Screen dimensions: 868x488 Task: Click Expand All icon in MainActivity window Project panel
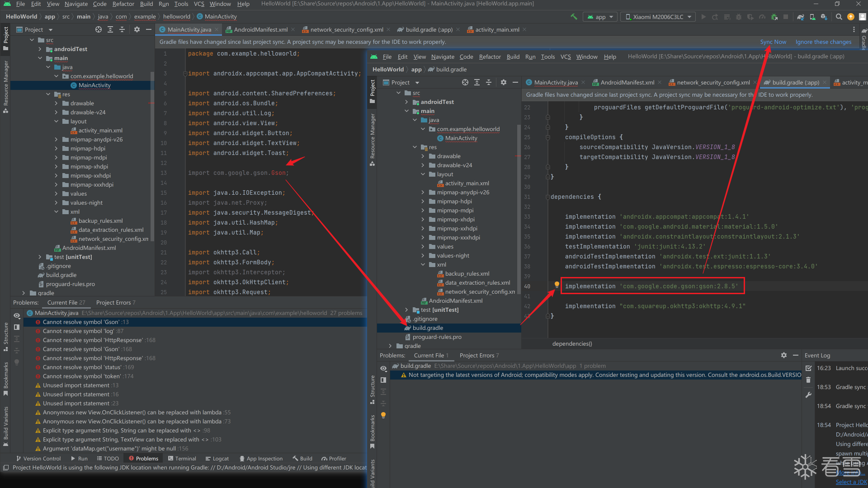click(110, 29)
